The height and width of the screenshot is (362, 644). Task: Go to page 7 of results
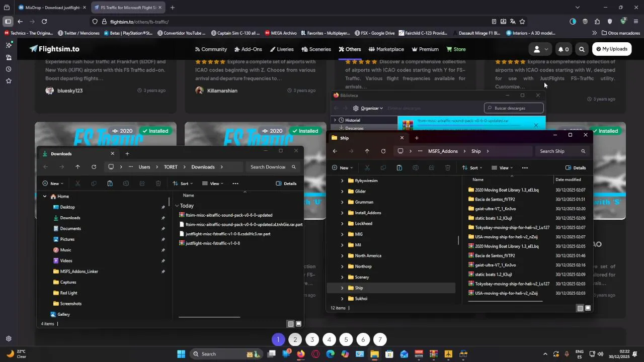coord(380,340)
